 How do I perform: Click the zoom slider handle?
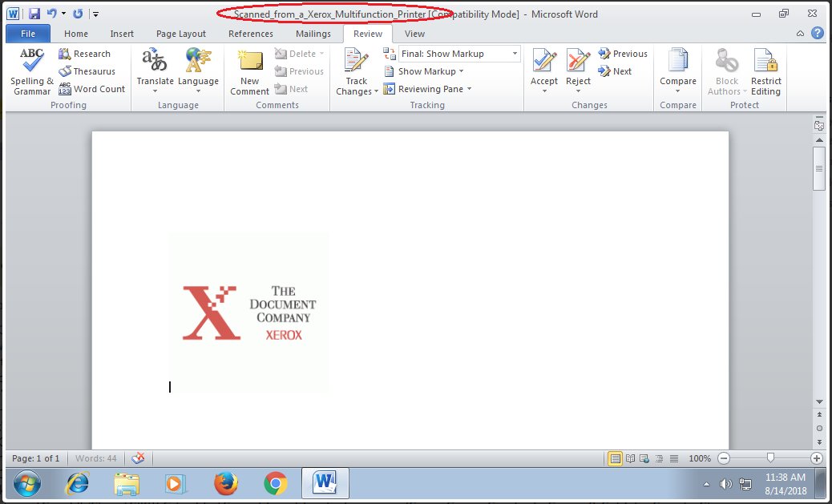(x=770, y=458)
